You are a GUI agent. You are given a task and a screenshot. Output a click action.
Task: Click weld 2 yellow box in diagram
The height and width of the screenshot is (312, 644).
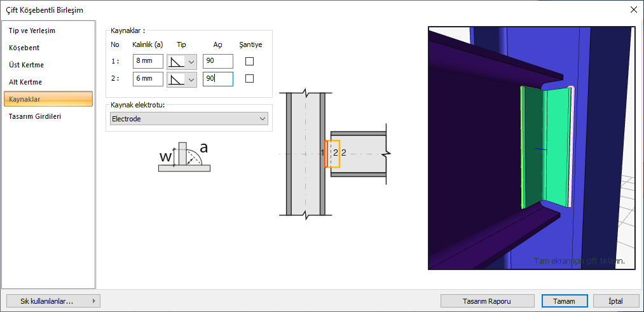tap(334, 154)
